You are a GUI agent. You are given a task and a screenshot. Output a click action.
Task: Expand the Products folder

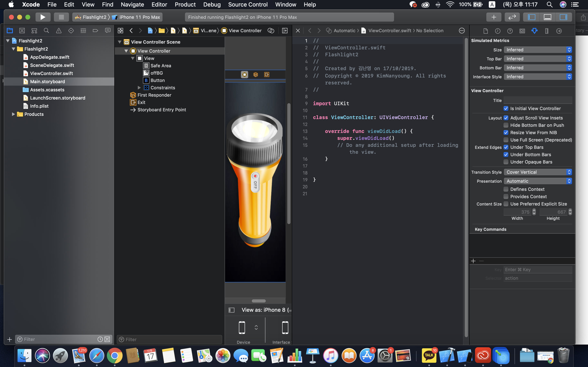(13, 114)
